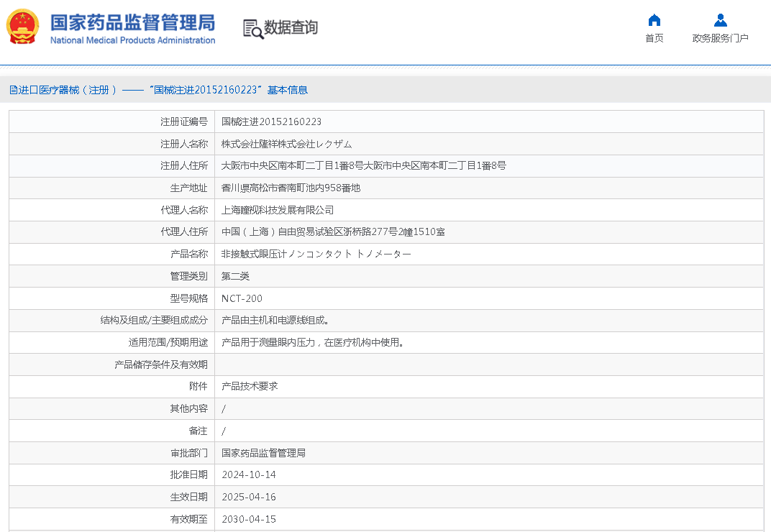The image size is (771, 532).
Task: Select product name 非接触式眼压计 value
Action: 316,254
